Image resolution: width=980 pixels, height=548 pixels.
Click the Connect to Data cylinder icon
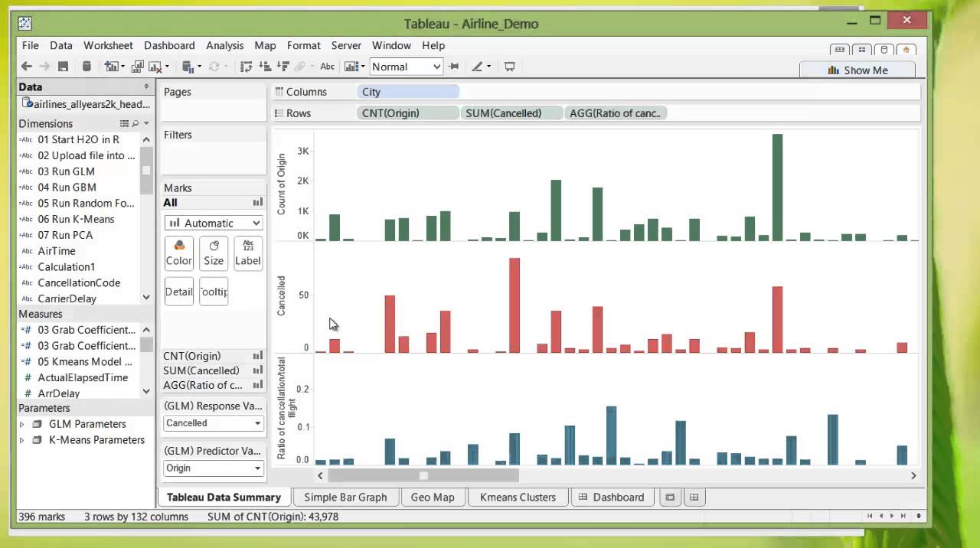87,67
